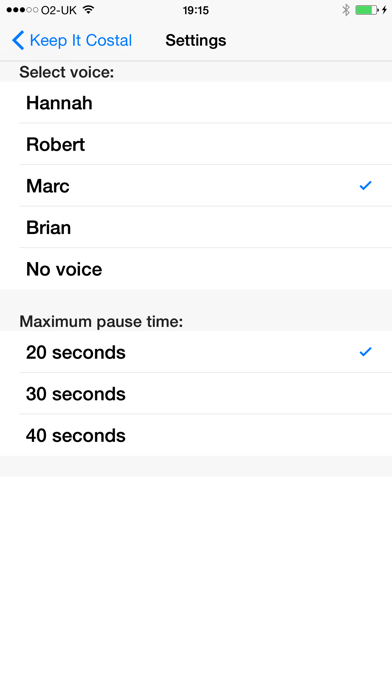
Task: Set maximum pause to 20 seconds
Action: coord(196,352)
